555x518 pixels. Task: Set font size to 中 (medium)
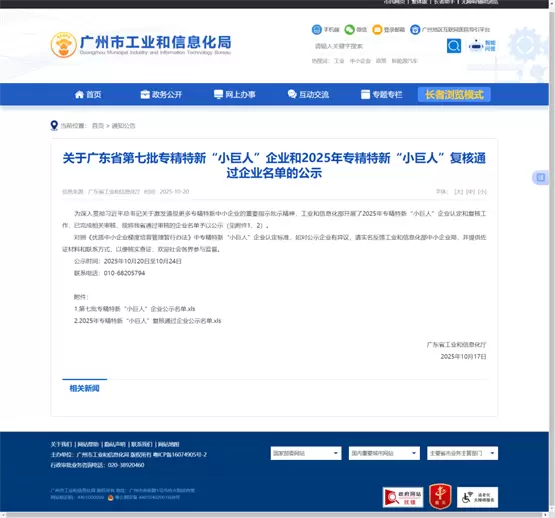tap(470, 192)
